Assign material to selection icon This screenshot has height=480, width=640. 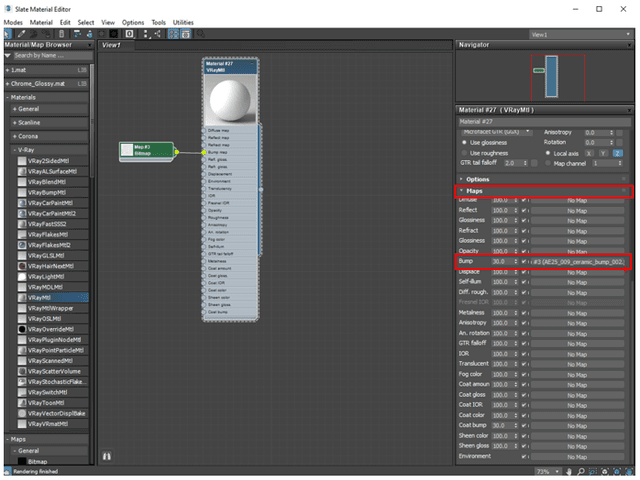(x=47, y=34)
